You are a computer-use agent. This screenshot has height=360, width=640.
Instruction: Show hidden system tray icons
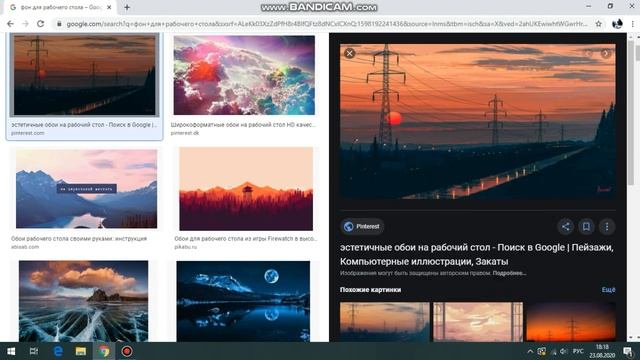(530, 351)
